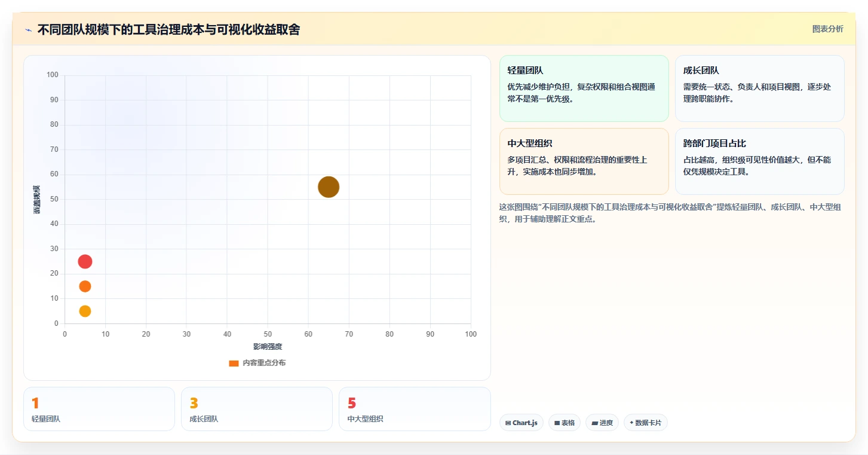868x455 pixels.
Task: Click the 图表分析 label in the header
Action: [x=827, y=29]
